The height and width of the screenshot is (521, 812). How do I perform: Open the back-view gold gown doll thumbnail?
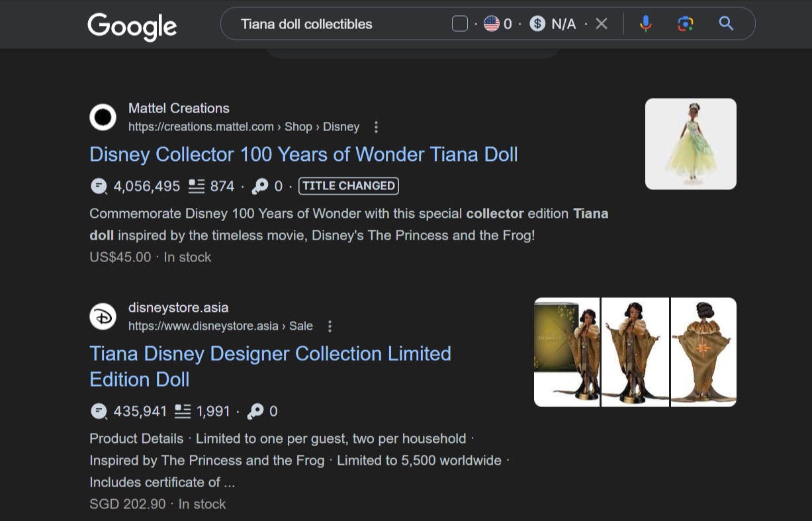703,352
